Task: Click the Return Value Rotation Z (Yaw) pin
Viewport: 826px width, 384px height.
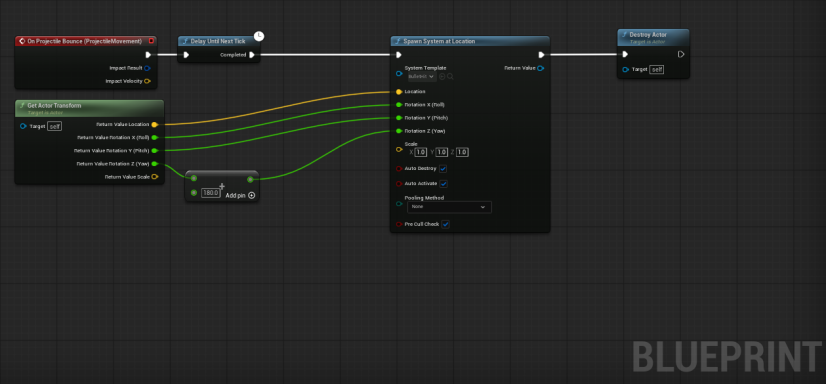Action: (154, 164)
